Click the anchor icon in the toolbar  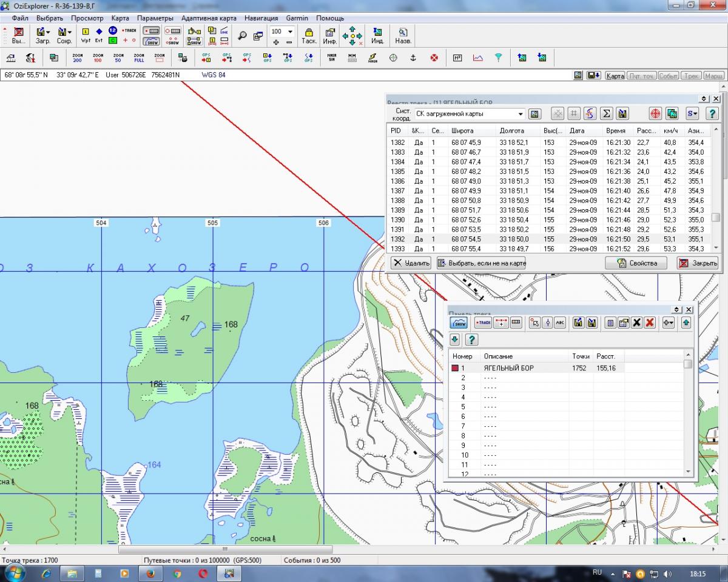413,58
